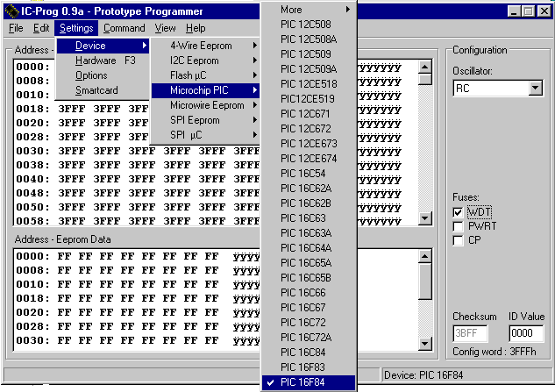The image size is (555, 392).
Task: Select PIC 16C63A device
Action: click(309, 233)
